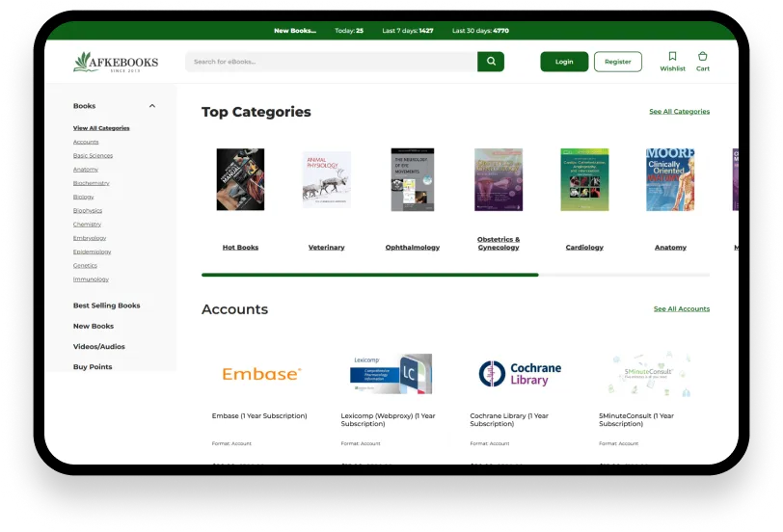Click Last 7 days: 1427 counter
Viewport: 783px width, 532px height.
click(408, 31)
